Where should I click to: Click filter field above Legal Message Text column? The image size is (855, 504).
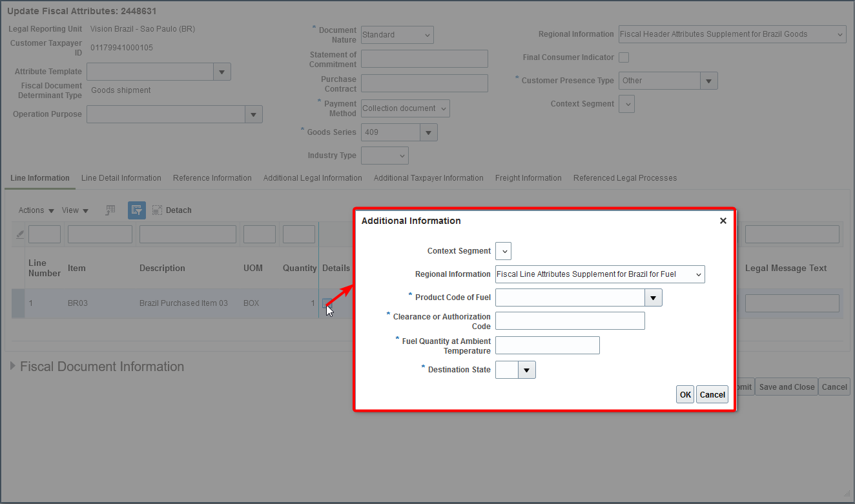coord(792,234)
